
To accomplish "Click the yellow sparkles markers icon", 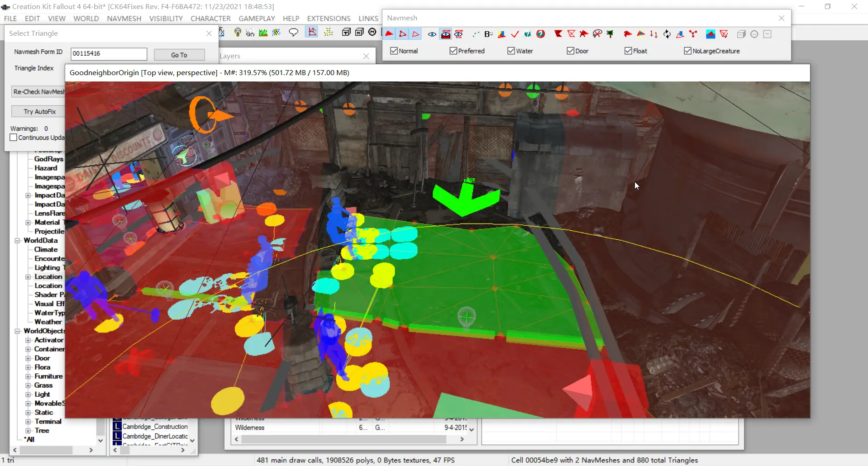I will tap(329, 32).
